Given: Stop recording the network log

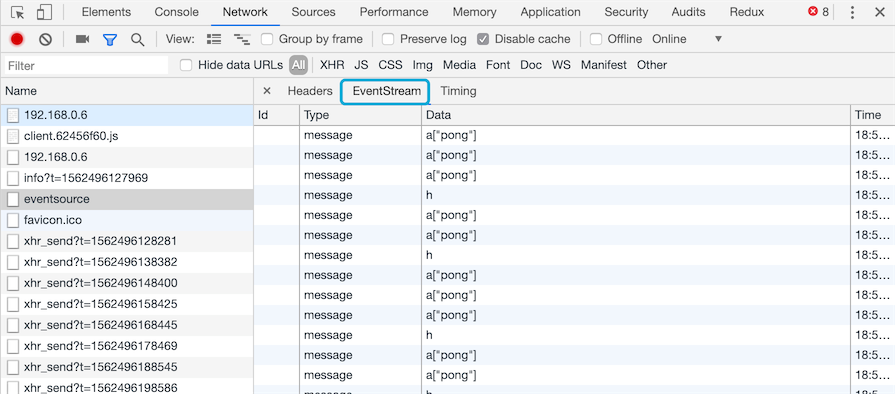Looking at the screenshot, I should tap(17, 39).
